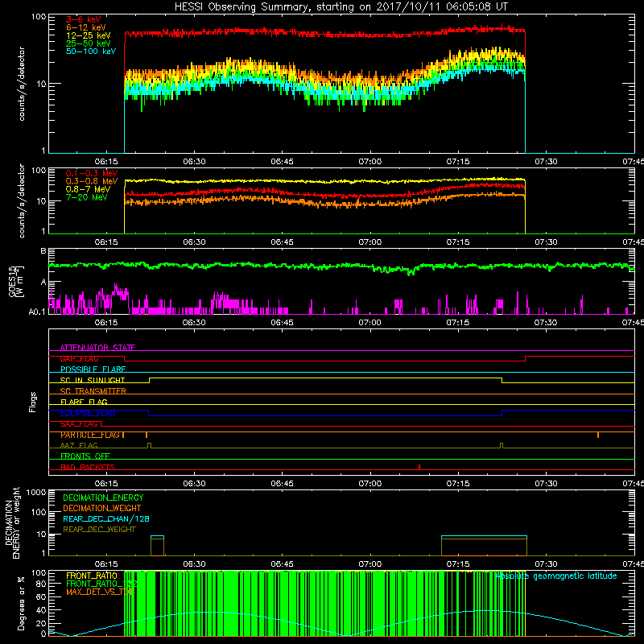Select the POSSIBLE_FLARE flag label

coord(93,369)
